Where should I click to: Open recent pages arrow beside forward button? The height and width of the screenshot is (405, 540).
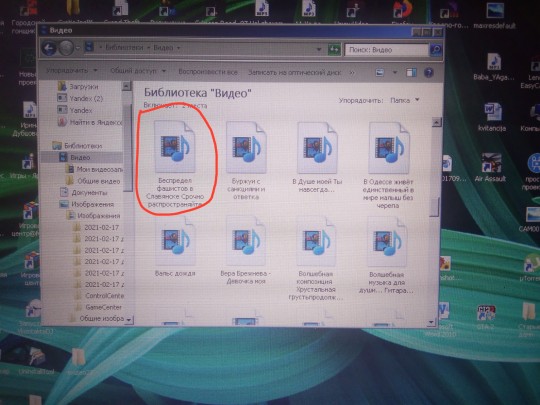(78, 48)
